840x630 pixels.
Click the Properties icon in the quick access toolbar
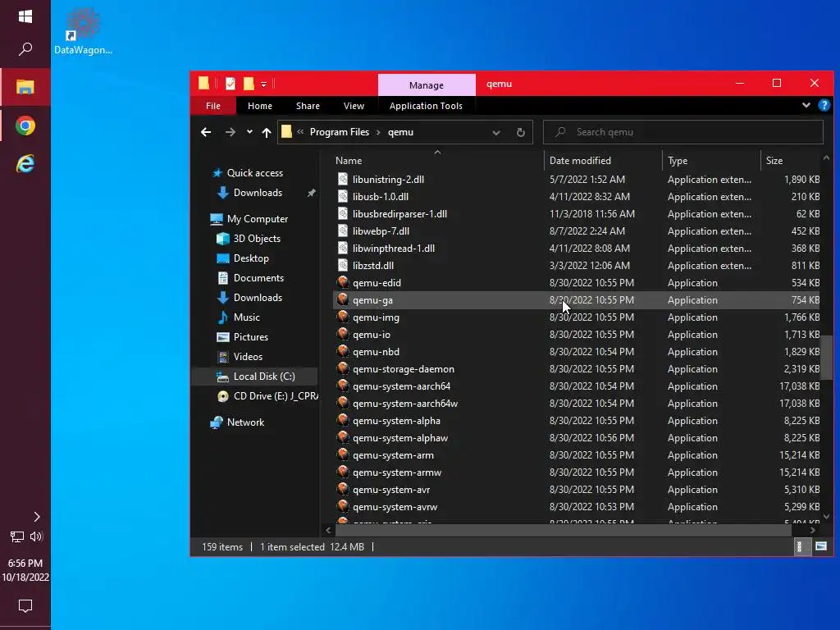point(231,84)
